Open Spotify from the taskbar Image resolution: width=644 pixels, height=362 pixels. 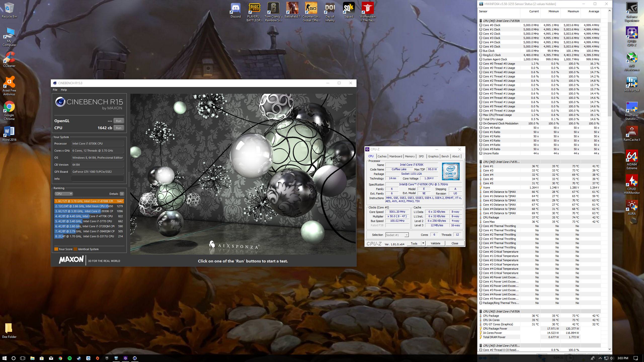[70, 358]
